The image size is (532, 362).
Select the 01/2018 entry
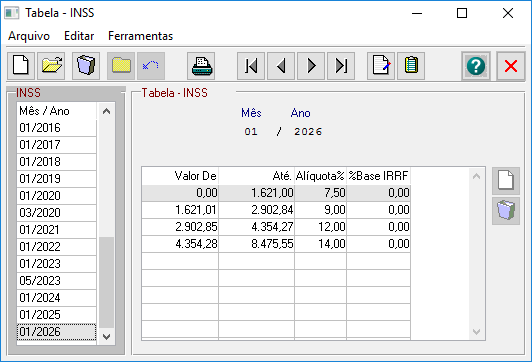click(56, 162)
